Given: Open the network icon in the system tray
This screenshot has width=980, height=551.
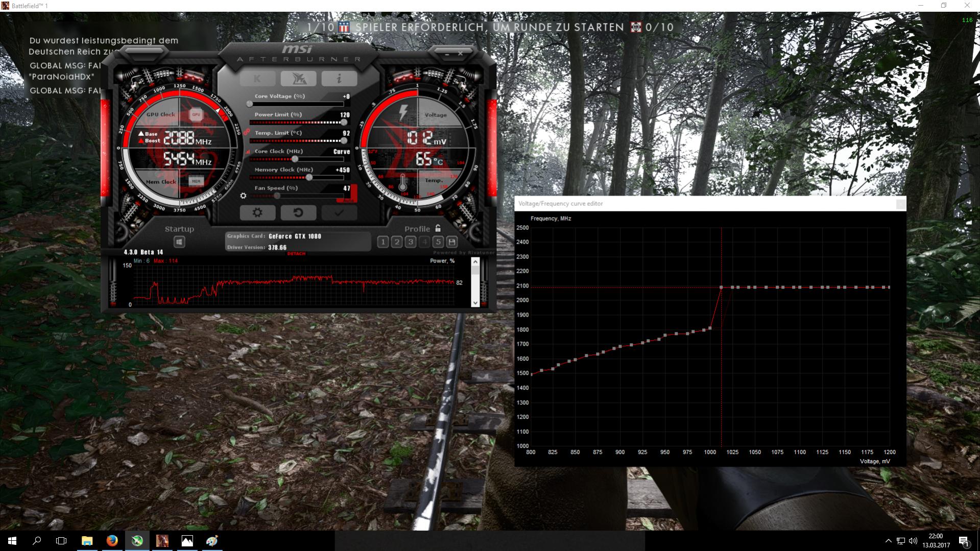Looking at the screenshot, I should point(901,541).
